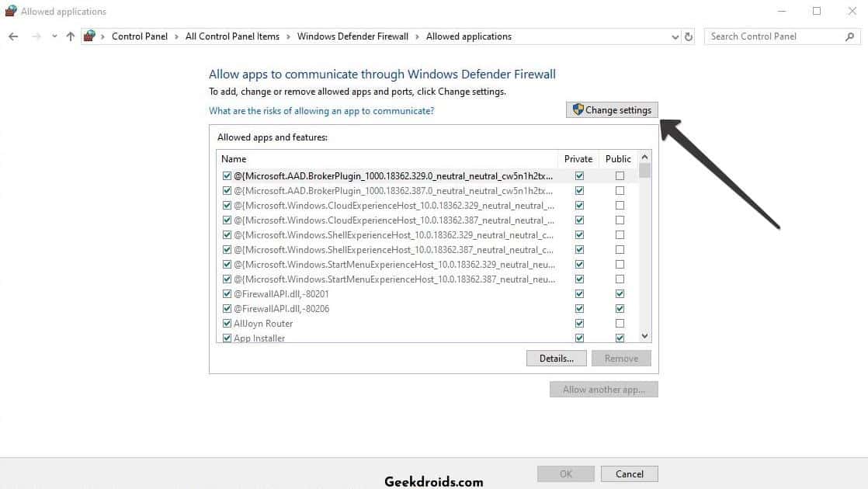Open the risks of allowing an app link

click(321, 111)
